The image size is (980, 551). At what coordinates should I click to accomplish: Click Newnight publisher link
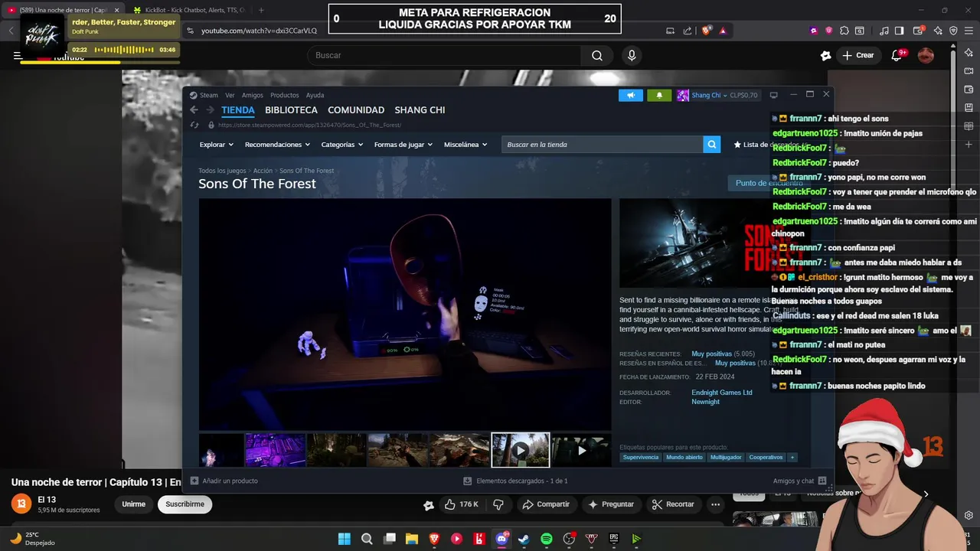coord(706,402)
